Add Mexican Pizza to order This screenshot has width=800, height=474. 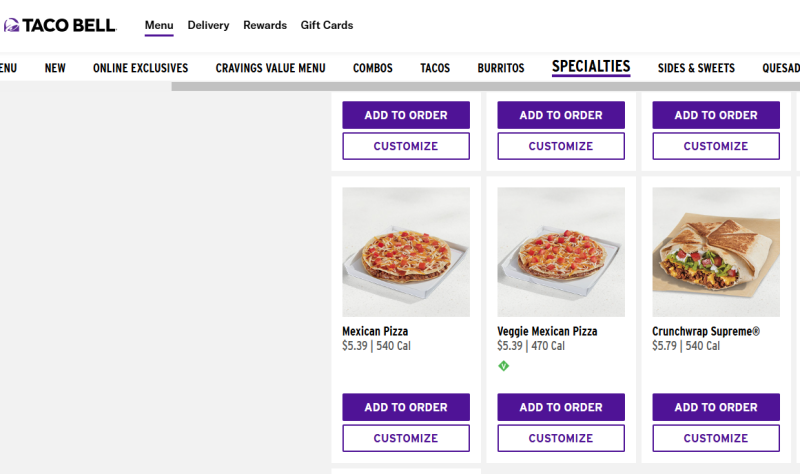pyautogui.click(x=406, y=407)
